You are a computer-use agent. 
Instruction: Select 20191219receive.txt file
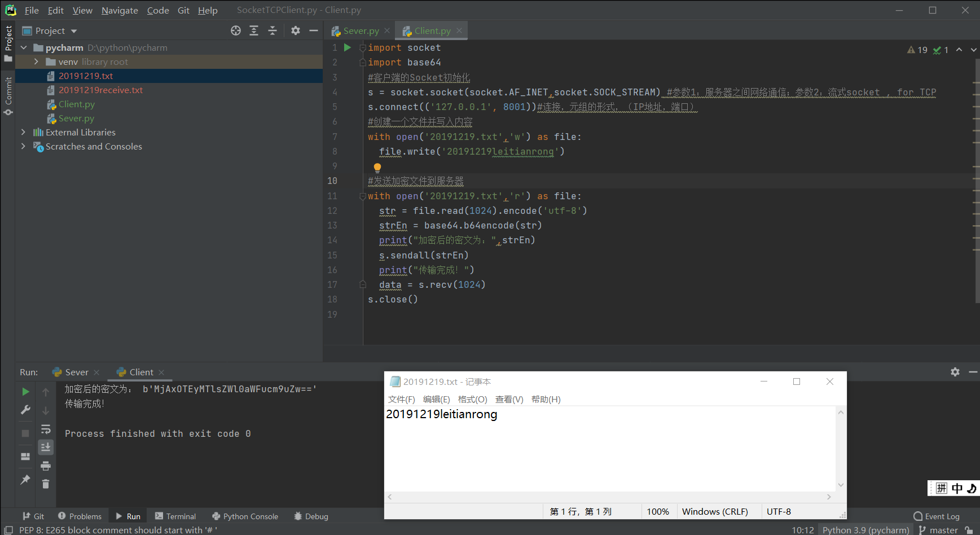tap(101, 90)
